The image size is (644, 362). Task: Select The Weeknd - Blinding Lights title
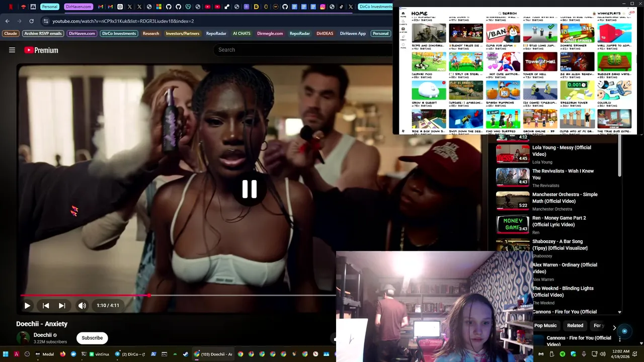(x=563, y=292)
